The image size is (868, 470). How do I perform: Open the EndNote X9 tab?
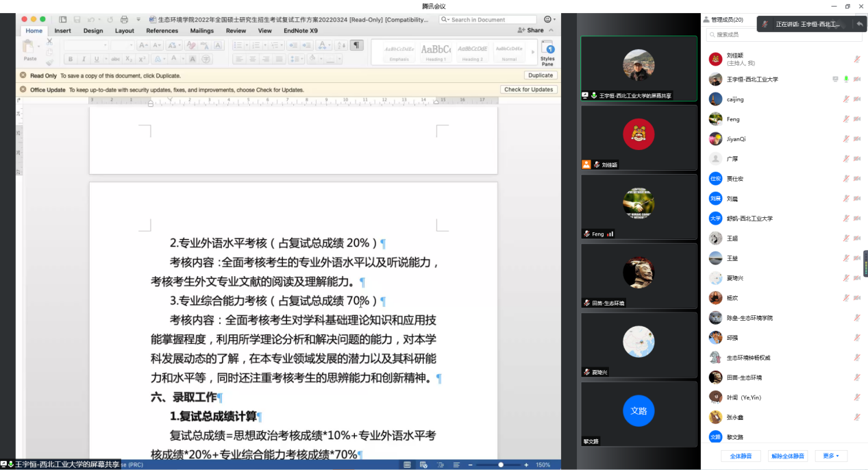click(x=300, y=31)
